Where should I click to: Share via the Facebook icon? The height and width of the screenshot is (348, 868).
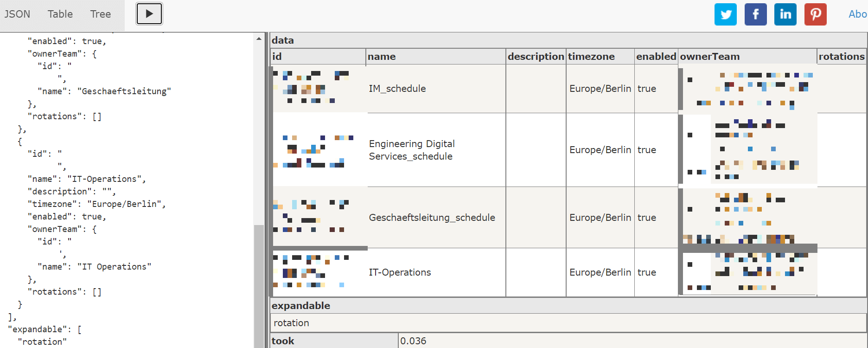(756, 14)
